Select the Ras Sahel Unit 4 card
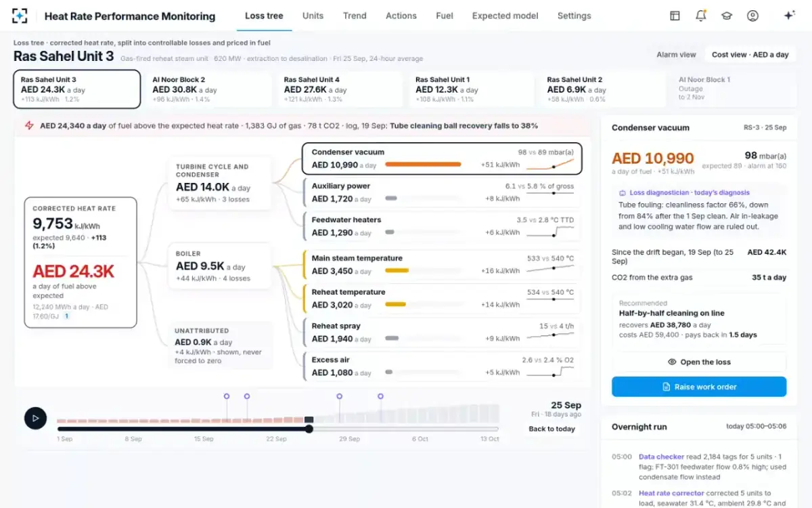Image resolution: width=812 pixels, height=508 pixels. [x=340, y=89]
